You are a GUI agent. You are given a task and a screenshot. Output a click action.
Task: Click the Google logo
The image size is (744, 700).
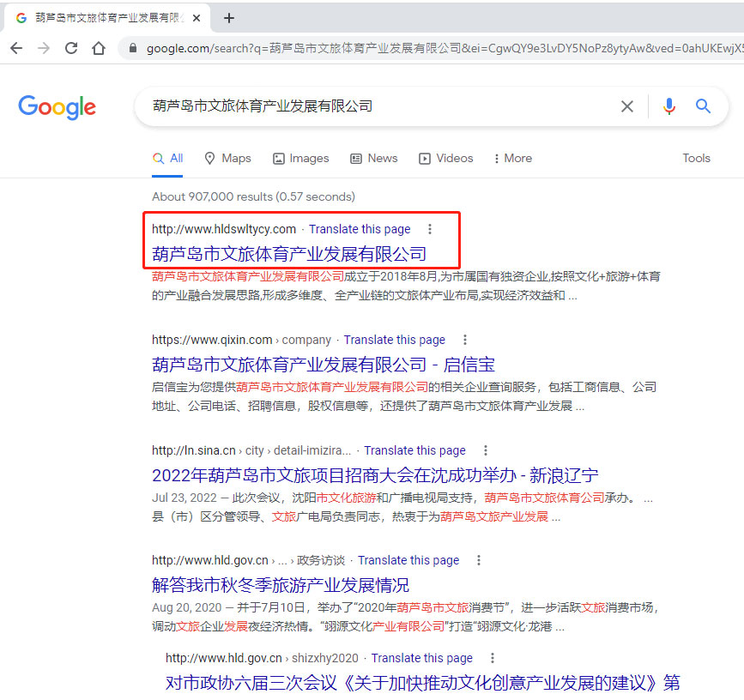(57, 107)
